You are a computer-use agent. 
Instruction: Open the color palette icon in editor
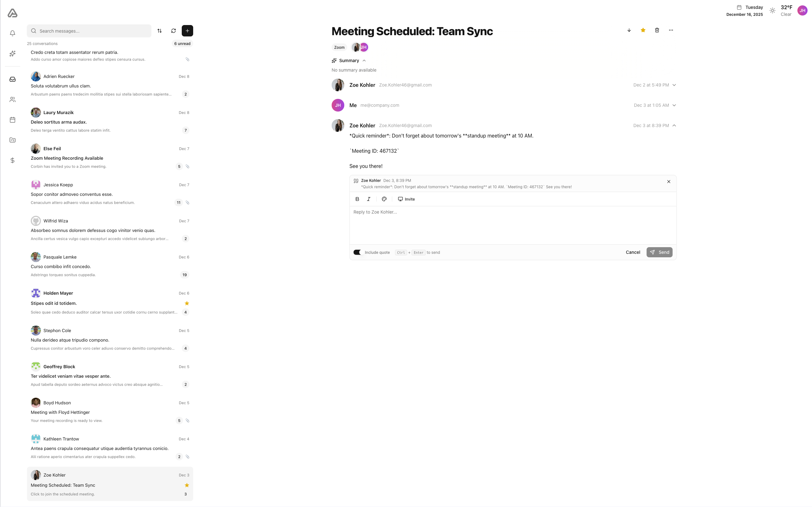tap(384, 199)
